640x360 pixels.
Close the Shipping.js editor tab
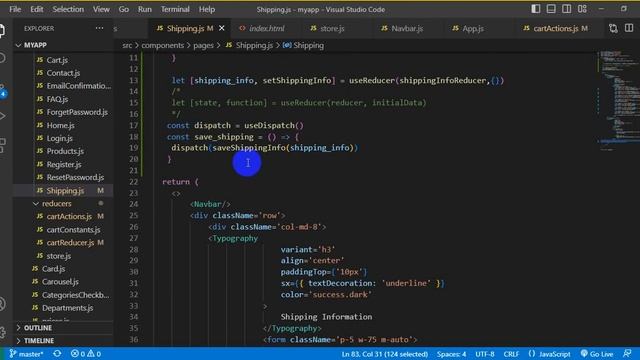(x=222, y=28)
